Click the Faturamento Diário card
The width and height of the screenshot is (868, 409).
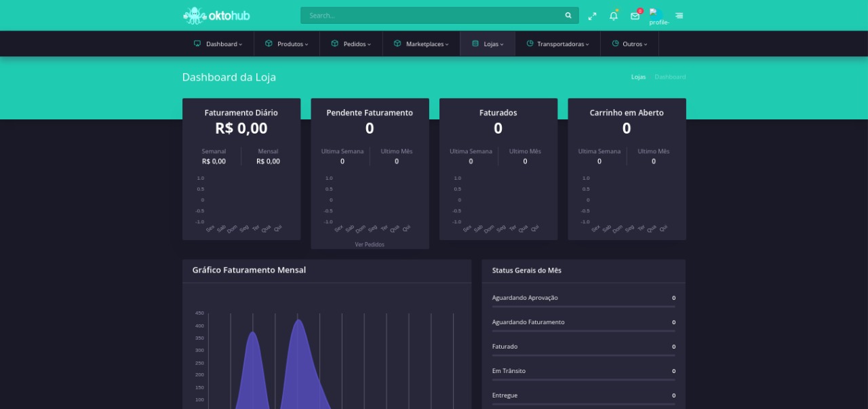tap(241, 169)
